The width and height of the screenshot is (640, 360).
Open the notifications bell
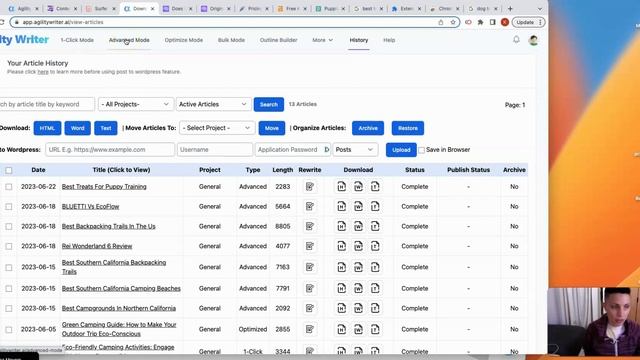(516, 40)
